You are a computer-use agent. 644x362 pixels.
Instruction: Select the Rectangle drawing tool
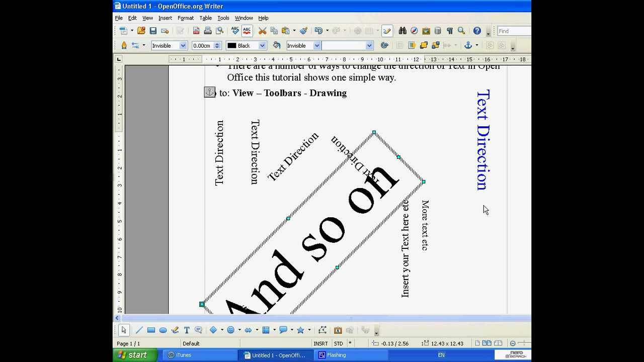(x=151, y=330)
